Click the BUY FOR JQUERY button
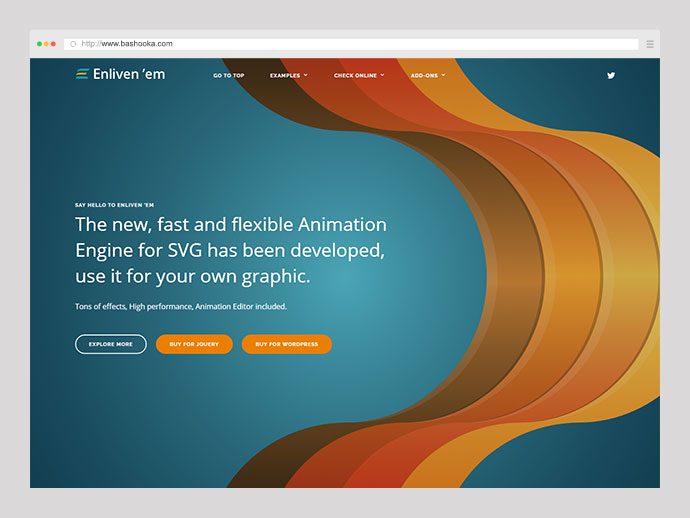Image resolution: width=690 pixels, height=518 pixels. pyautogui.click(x=194, y=344)
